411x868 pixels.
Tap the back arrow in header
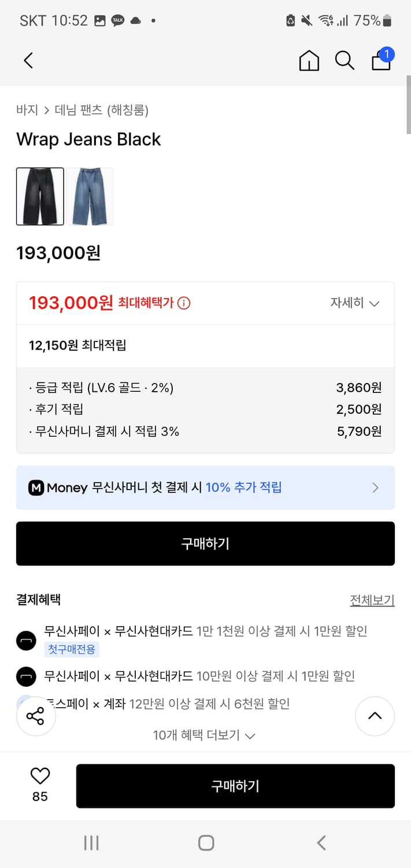point(28,60)
